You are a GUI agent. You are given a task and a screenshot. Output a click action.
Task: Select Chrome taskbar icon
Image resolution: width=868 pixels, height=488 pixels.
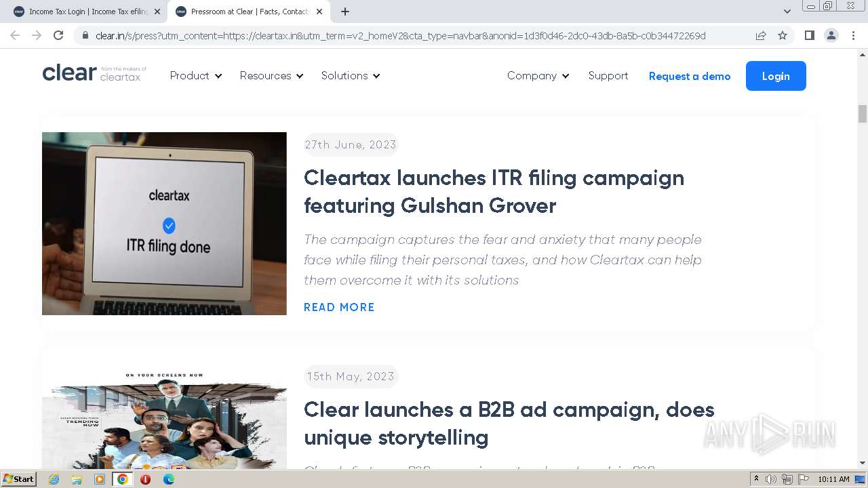(123, 479)
